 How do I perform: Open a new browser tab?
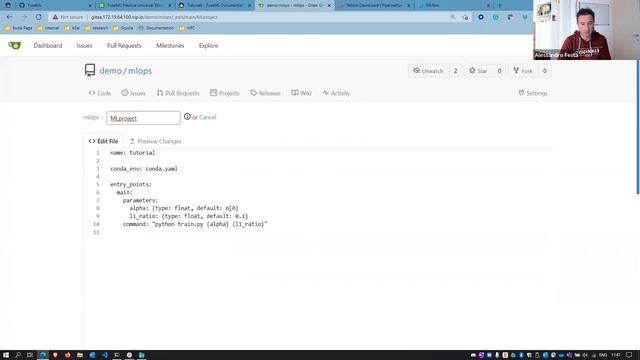click(x=500, y=5)
